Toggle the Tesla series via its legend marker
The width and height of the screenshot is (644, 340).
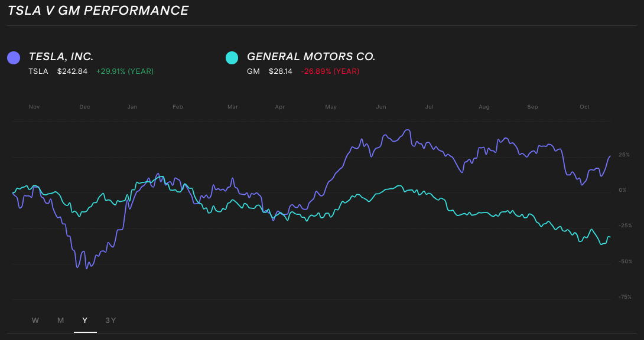tap(13, 57)
